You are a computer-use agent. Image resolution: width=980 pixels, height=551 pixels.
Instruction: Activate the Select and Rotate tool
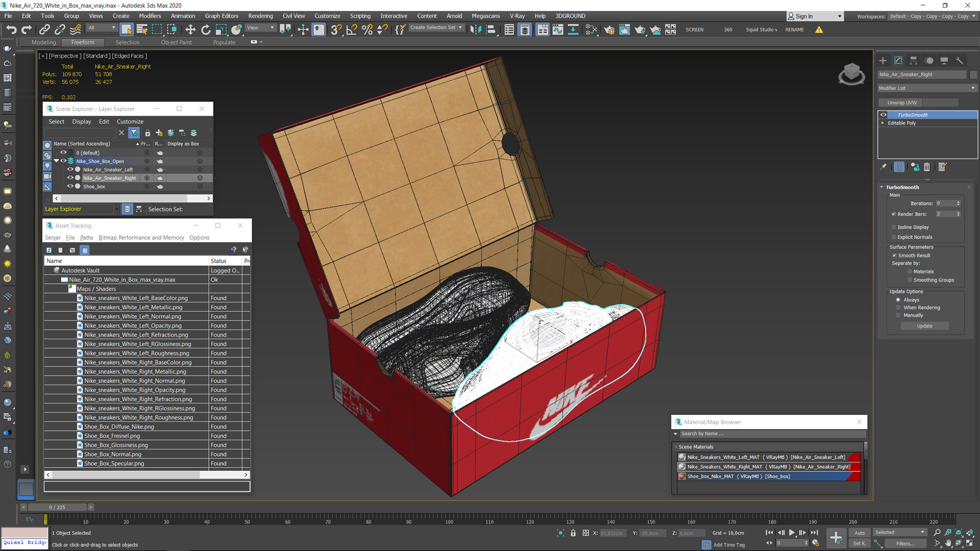206,30
